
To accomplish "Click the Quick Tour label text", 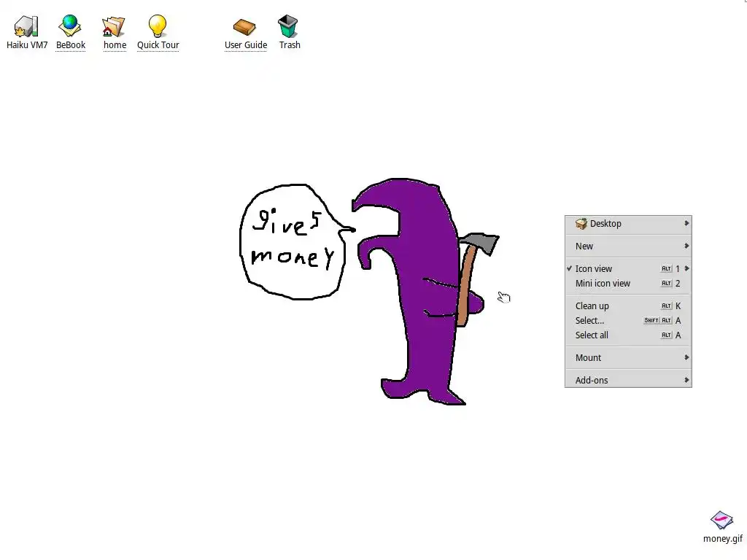I will 158,44.
